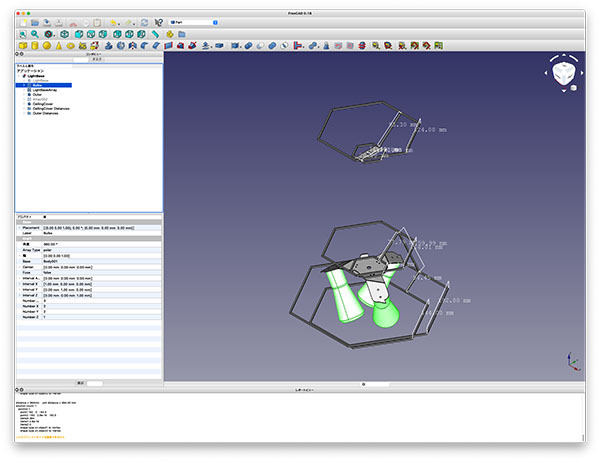The width and height of the screenshot is (600, 462).
Task: Click the What's This help cursor icon
Action: point(159,20)
